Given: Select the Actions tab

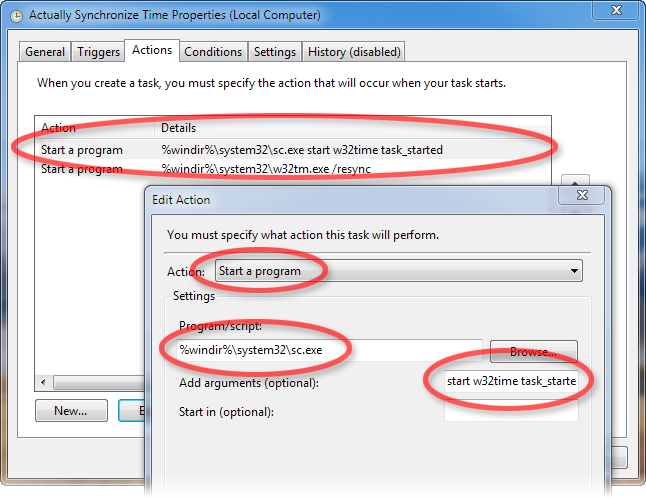Looking at the screenshot, I should point(152,50).
